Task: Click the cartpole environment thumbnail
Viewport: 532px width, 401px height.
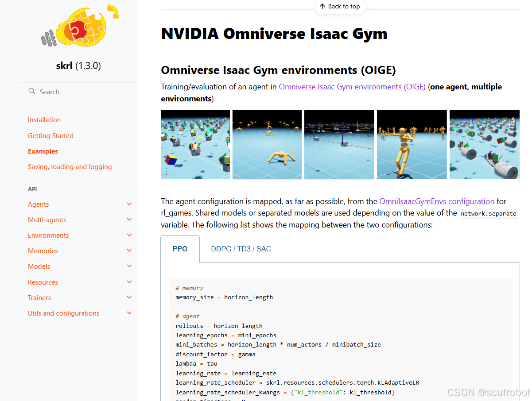Action: click(x=339, y=144)
